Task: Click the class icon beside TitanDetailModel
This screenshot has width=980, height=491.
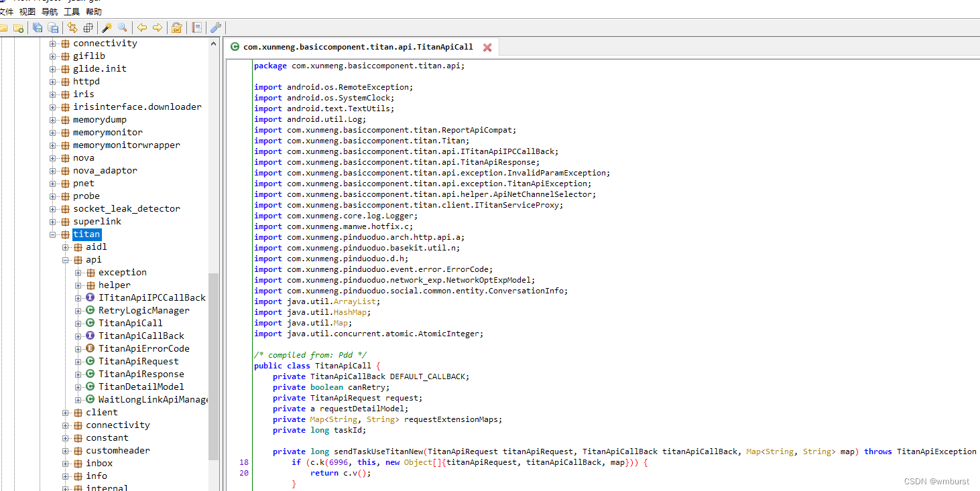Action: point(90,387)
